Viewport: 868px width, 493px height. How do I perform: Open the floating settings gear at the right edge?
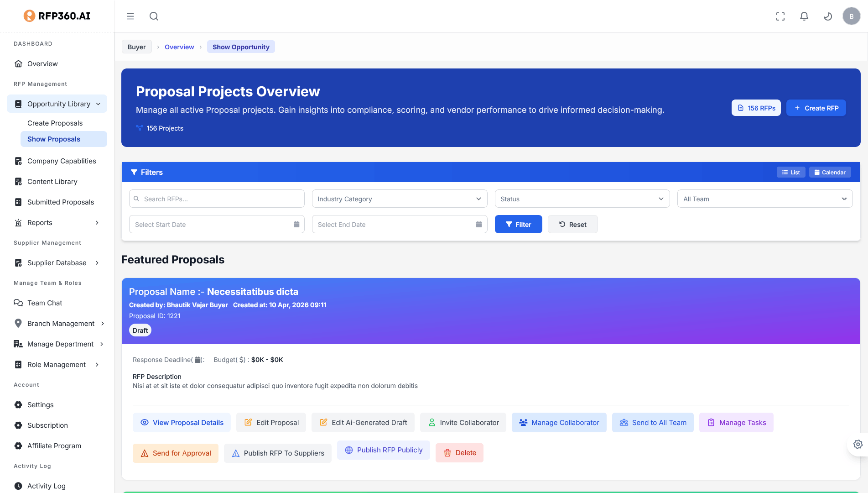coord(858,444)
